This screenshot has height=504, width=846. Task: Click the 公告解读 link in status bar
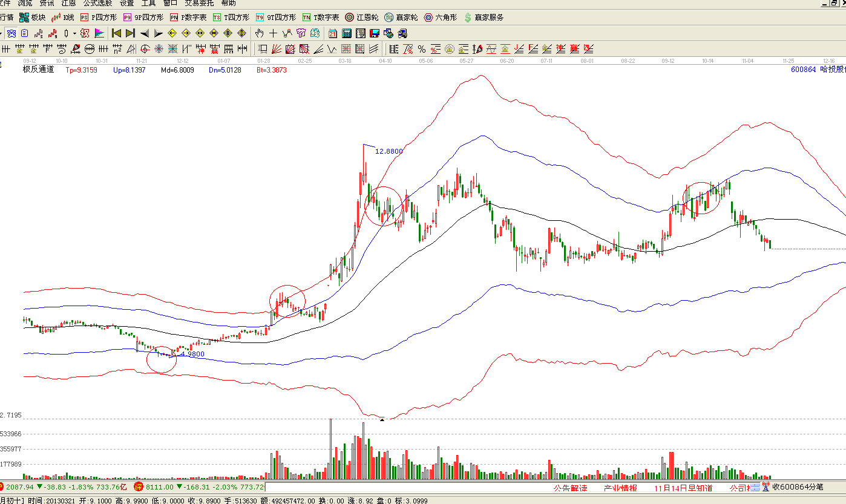click(x=569, y=488)
